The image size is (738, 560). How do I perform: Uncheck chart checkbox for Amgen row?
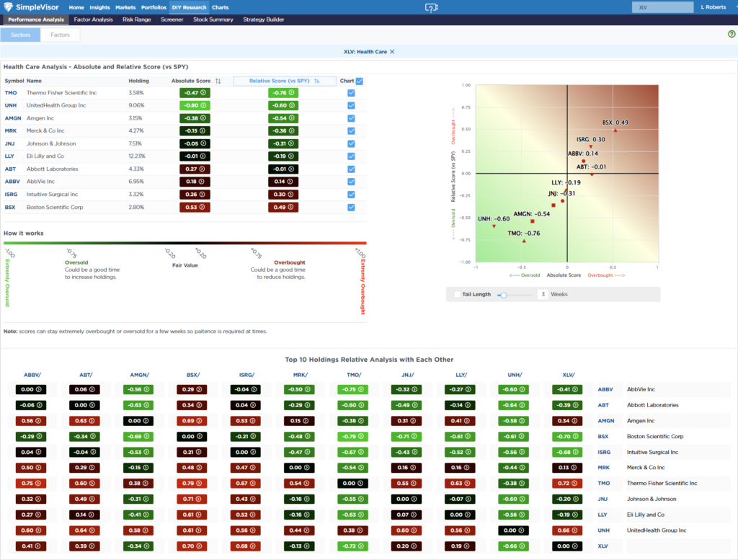pyautogui.click(x=351, y=118)
